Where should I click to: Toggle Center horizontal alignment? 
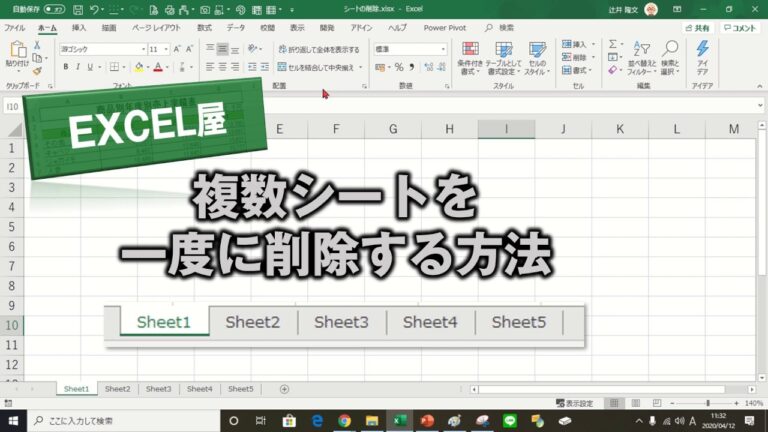click(222, 67)
